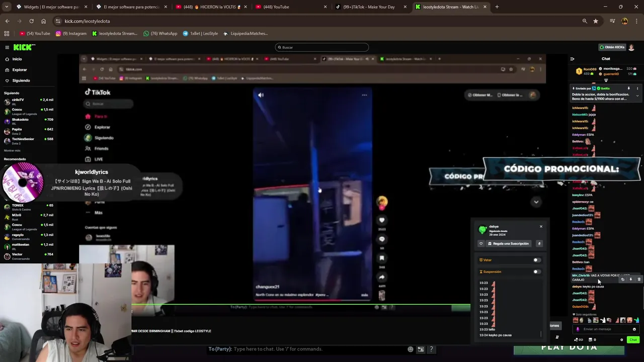644x362 pixels.
Task: Mute the TikTok video via speaker icon
Action: [261, 95]
